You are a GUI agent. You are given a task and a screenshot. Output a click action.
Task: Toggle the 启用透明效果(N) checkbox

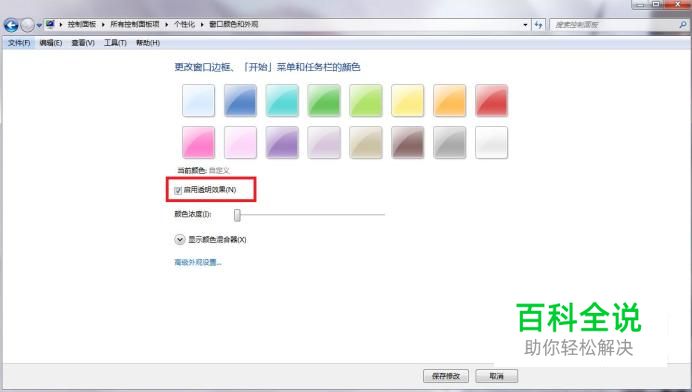pos(178,190)
